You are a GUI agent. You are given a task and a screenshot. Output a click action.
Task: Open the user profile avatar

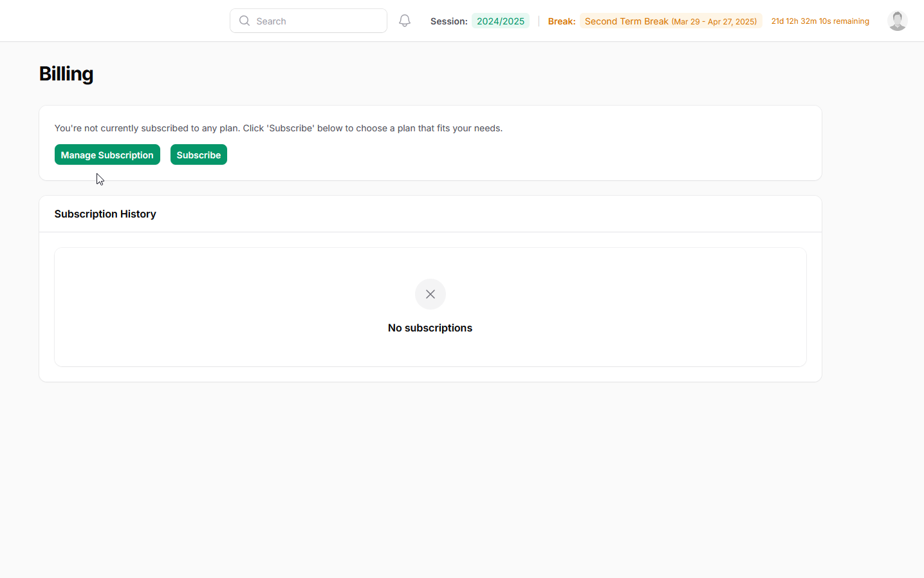click(x=897, y=21)
